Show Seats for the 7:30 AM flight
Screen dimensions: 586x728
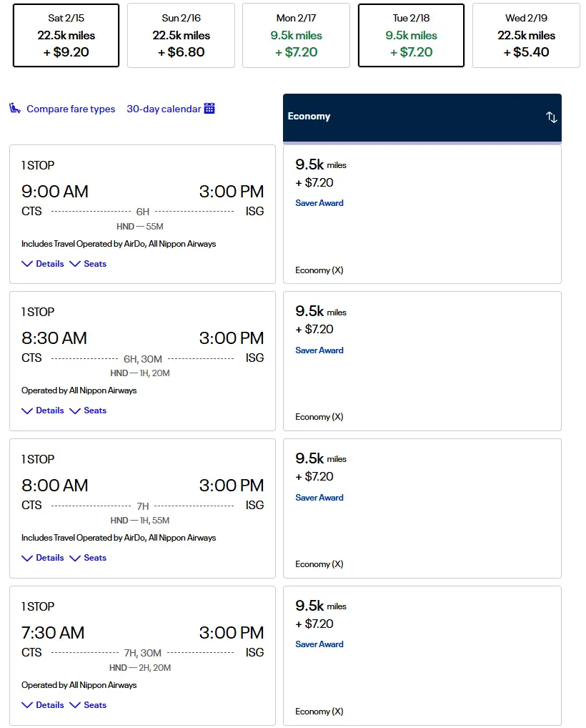[x=88, y=705]
